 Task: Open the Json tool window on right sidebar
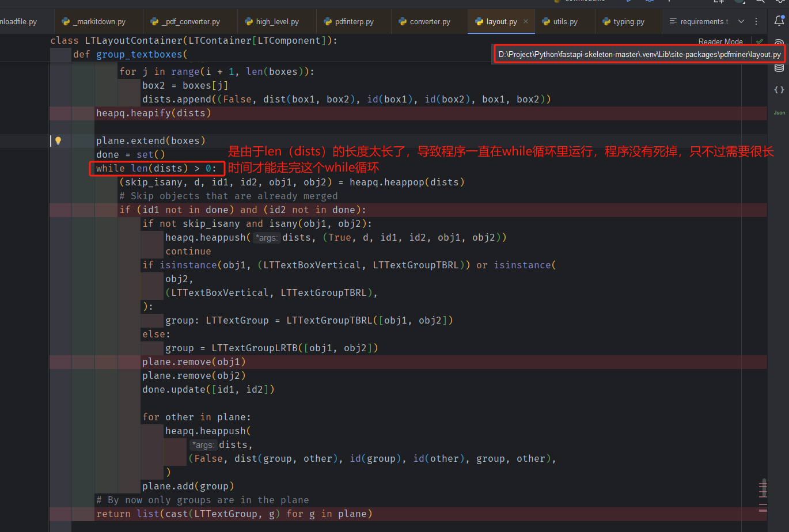[779, 112]
